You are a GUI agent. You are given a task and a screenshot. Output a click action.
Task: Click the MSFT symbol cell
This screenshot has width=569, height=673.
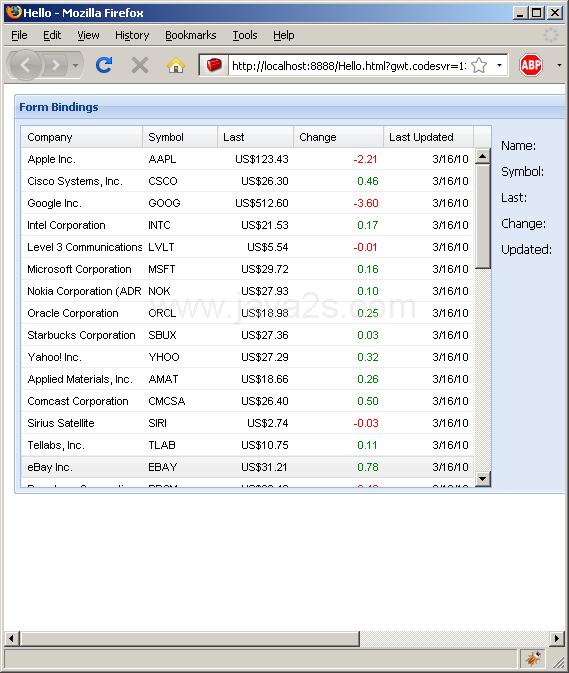click(x=162, y=269)
